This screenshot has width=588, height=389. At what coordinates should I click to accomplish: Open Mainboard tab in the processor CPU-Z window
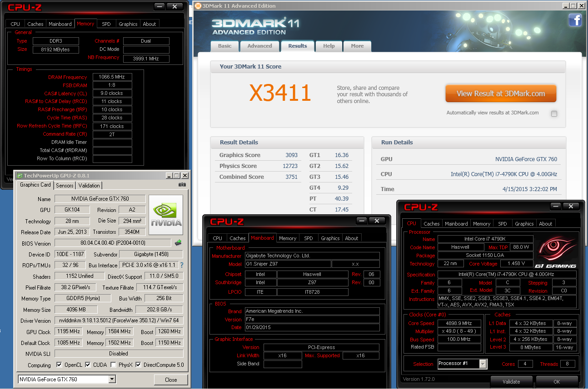[x=456, y=224]
